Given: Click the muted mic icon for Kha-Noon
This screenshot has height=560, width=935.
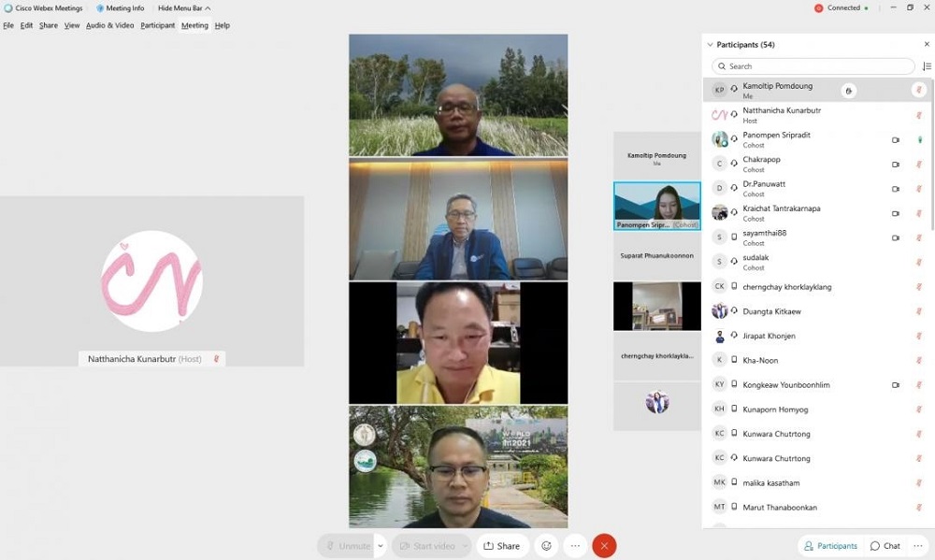Looking at the screenshot, I should 919,360.
